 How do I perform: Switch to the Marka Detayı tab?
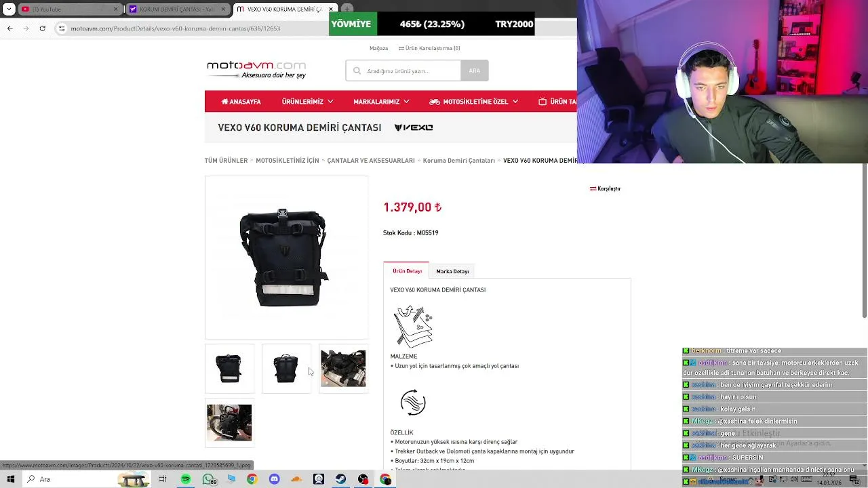click(452, 271)
